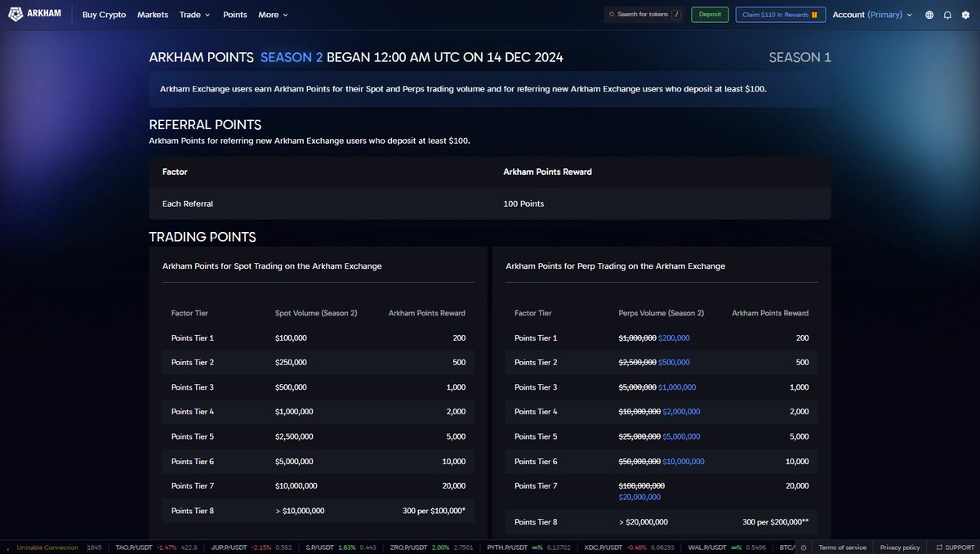Image resolution: width=980 pixels, height=554 pixels.
Task: Click perps Tier 8 reward 300 per $200,000**
Action: coord(774,521)
